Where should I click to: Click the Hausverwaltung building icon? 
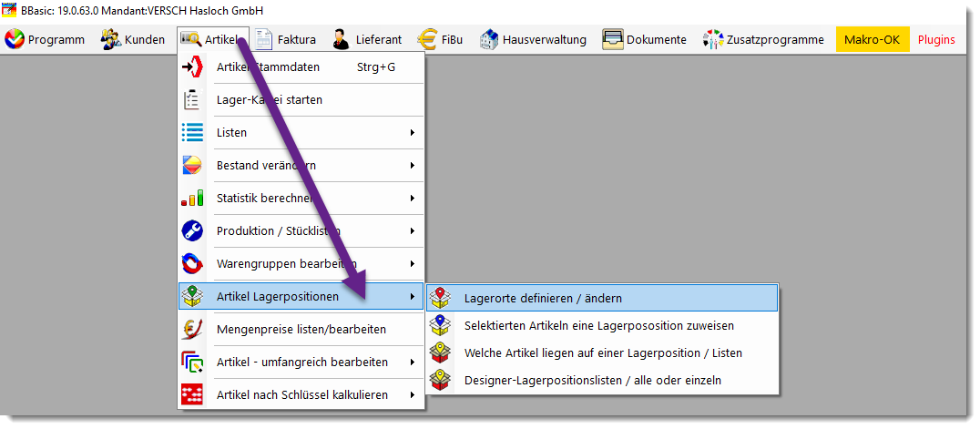(489, 39)
